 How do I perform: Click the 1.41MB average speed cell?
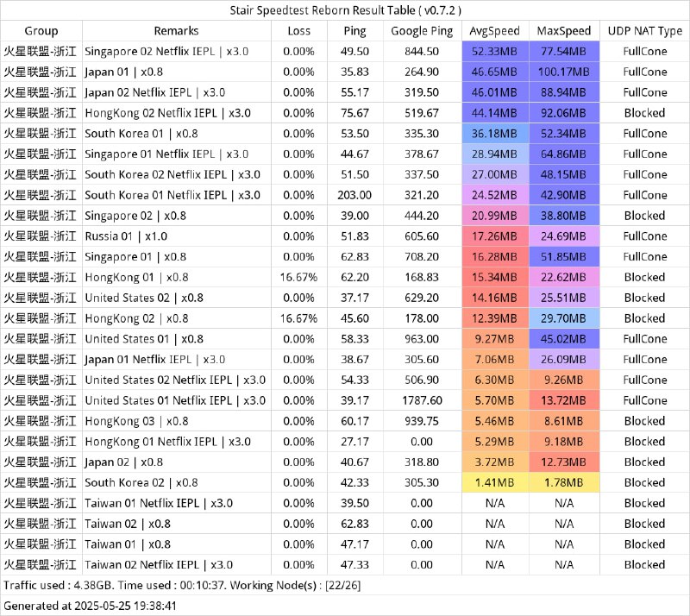(x=495, y=483)
